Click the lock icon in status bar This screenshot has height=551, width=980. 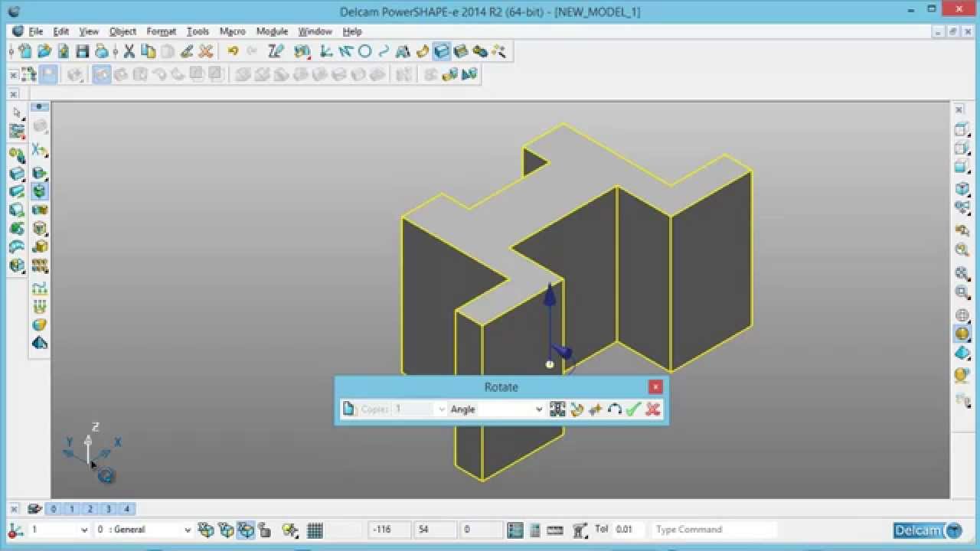tap(265, 530)
